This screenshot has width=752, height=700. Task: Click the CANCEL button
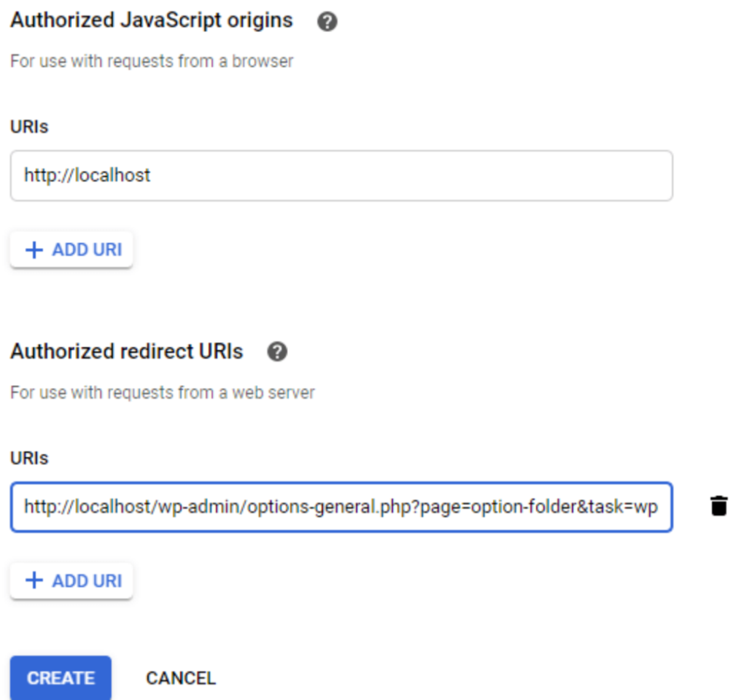[181, 678]
